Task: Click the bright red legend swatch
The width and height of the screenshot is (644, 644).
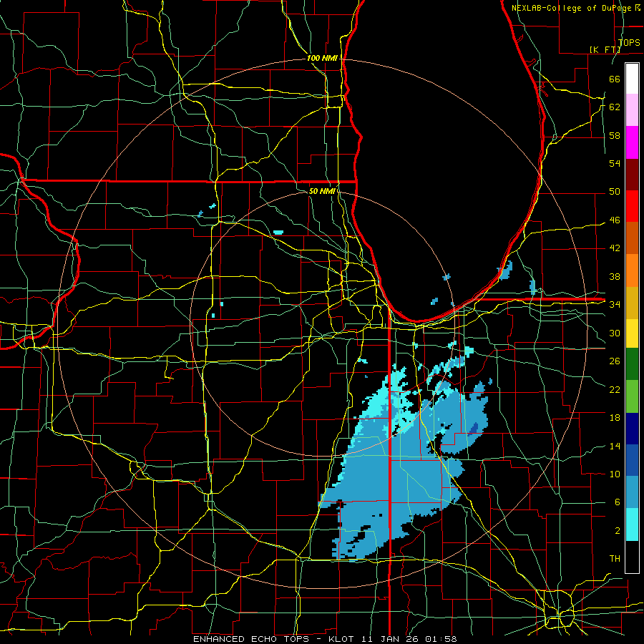Action: pos(632,206)
